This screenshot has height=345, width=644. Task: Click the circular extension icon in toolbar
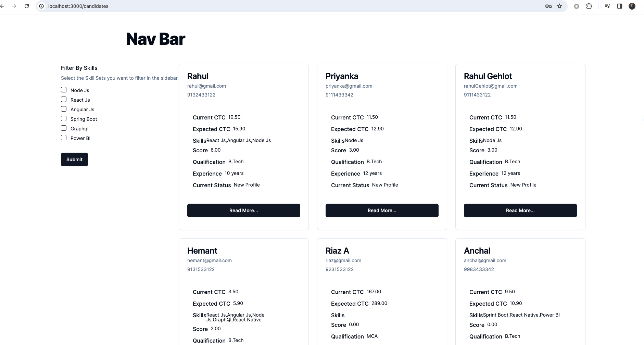tap(577, 6)
